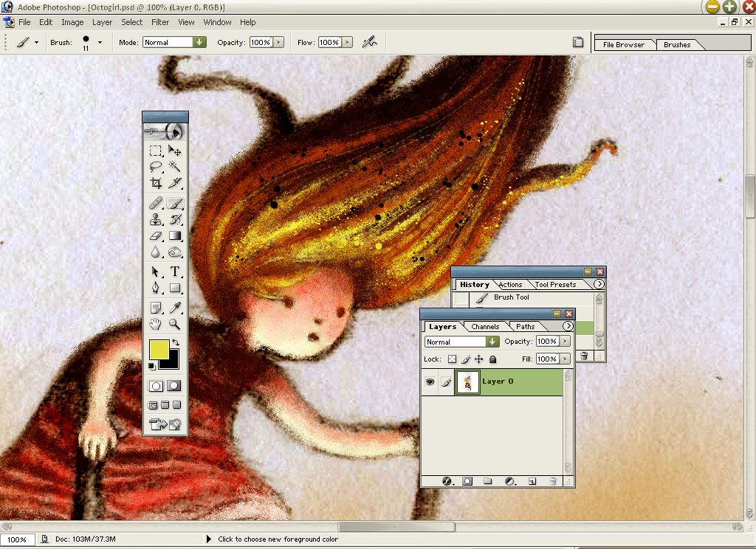Image resolution: width=756 pixels, height=549 pixels.
Task: Open layer Fill arrow
Action: [565, 359]
